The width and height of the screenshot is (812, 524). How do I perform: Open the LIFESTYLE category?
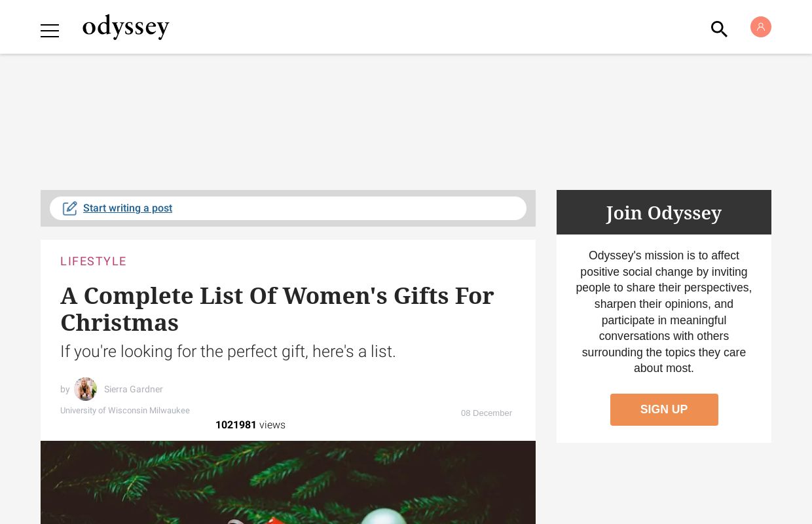93,261
